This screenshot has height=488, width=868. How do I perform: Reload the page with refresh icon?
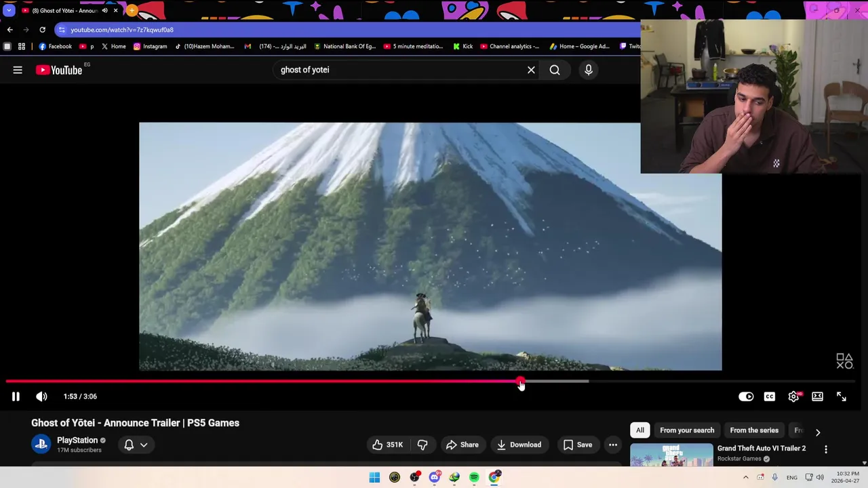click(42, 30)
